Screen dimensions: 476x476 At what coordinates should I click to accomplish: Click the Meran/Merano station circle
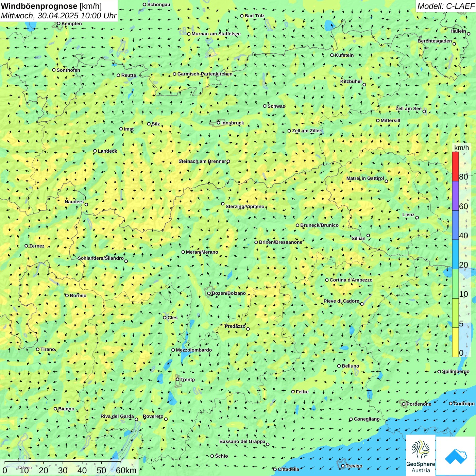click(183, 252)
